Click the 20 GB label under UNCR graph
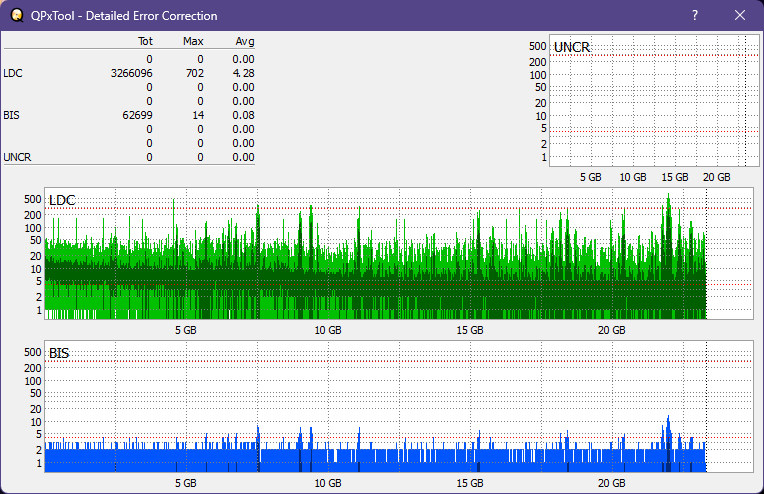This screenshot has height=494, width=764. (717, 177)
